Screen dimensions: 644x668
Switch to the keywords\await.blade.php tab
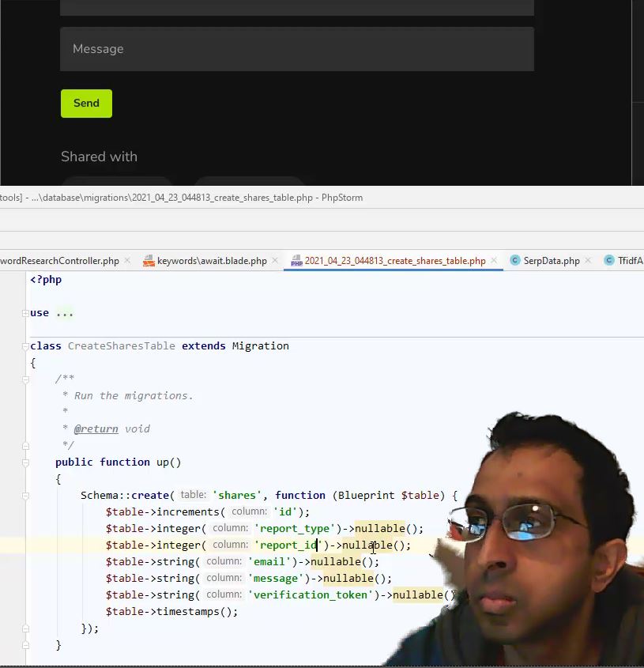coord(211,261)
